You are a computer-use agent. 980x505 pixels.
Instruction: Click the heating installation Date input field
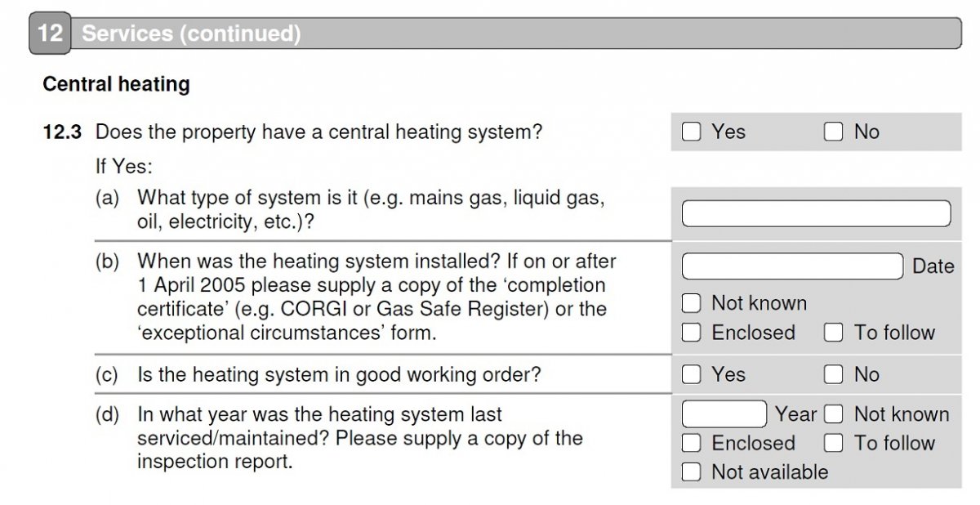793,266
